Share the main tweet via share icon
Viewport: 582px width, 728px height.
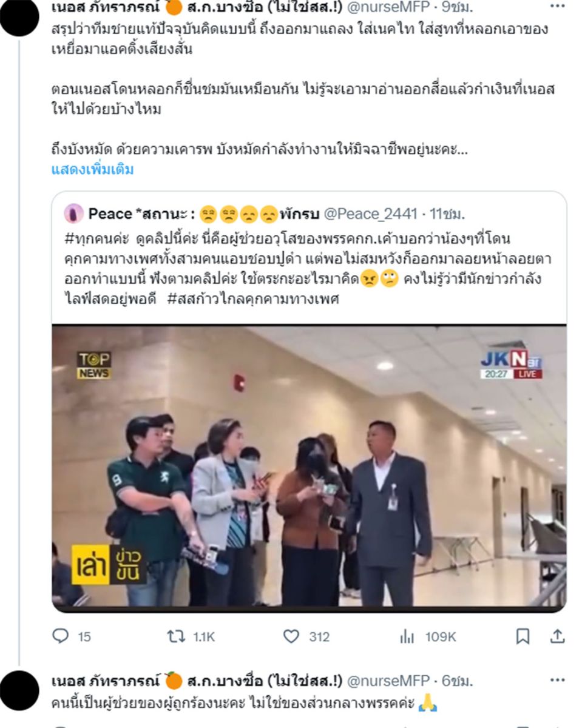[557, 636]
